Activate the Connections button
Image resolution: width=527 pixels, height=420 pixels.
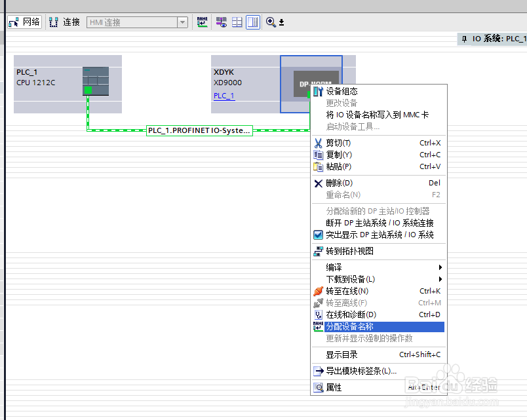tap(64, 22)
